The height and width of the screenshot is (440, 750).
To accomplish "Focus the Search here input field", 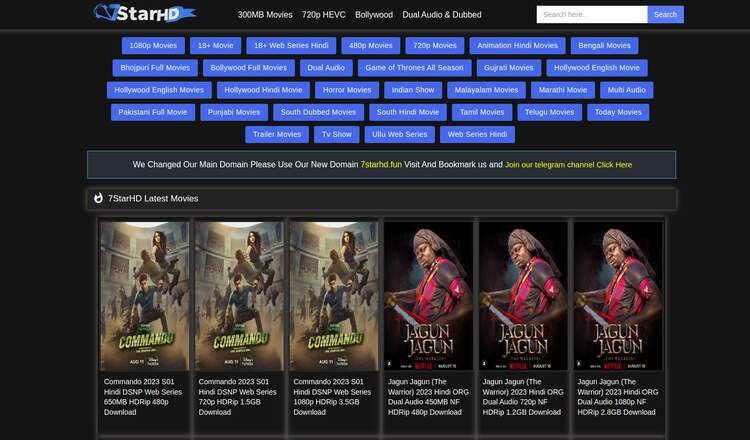I will [592, 14].
